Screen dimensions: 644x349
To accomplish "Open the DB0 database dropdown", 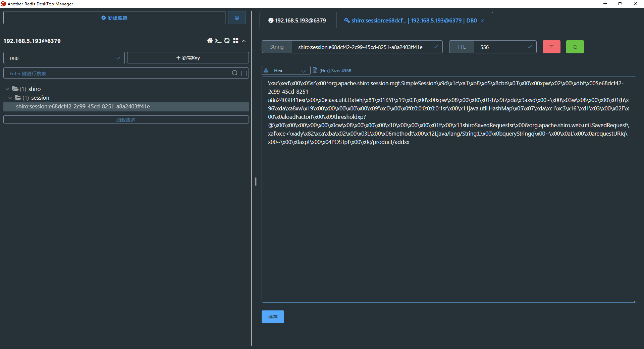I will point(64,58).
